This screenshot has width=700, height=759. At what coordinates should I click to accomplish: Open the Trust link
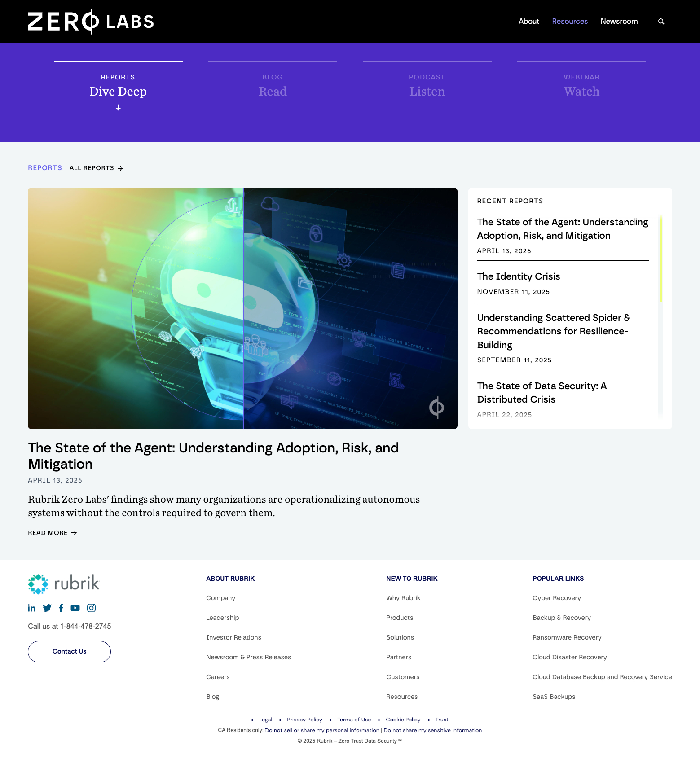click(442, 720)
